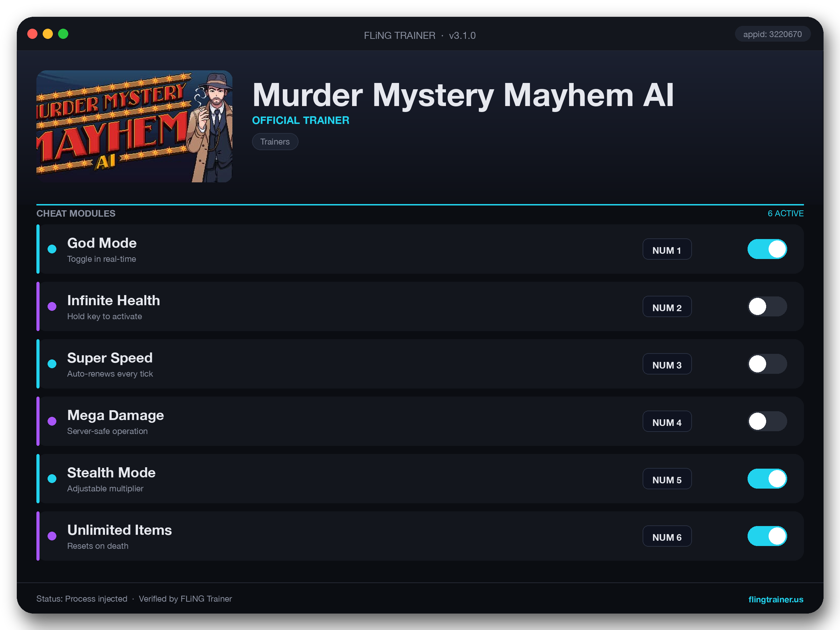
Task: Click the '6 ACTIVE' counter
Action: click(x=785, y=213)
